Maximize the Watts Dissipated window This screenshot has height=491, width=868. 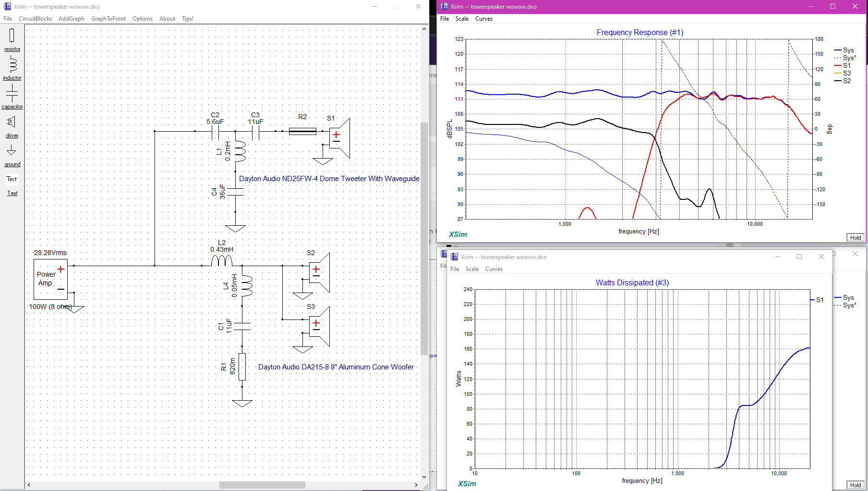pyautogui.click(x=799, y=257)
